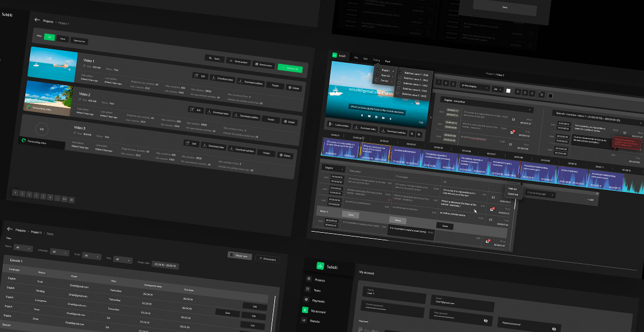Go to page 320 in pagination
This screenshot has height=332, width=644.
(x=64, y=199)
